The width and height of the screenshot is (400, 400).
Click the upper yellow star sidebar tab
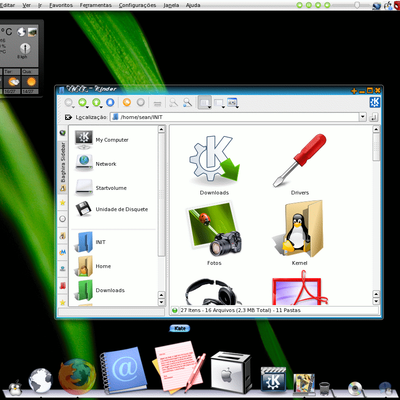pos(62,202)
